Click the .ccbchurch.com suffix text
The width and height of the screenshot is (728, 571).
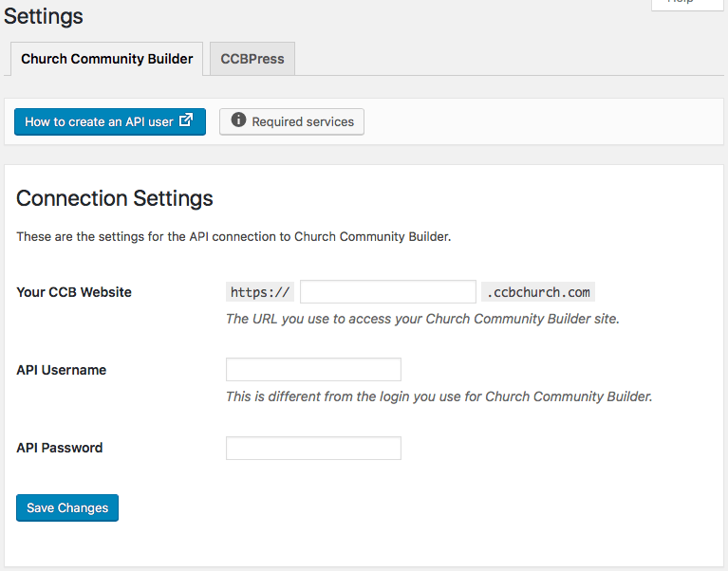pos(538,292)
